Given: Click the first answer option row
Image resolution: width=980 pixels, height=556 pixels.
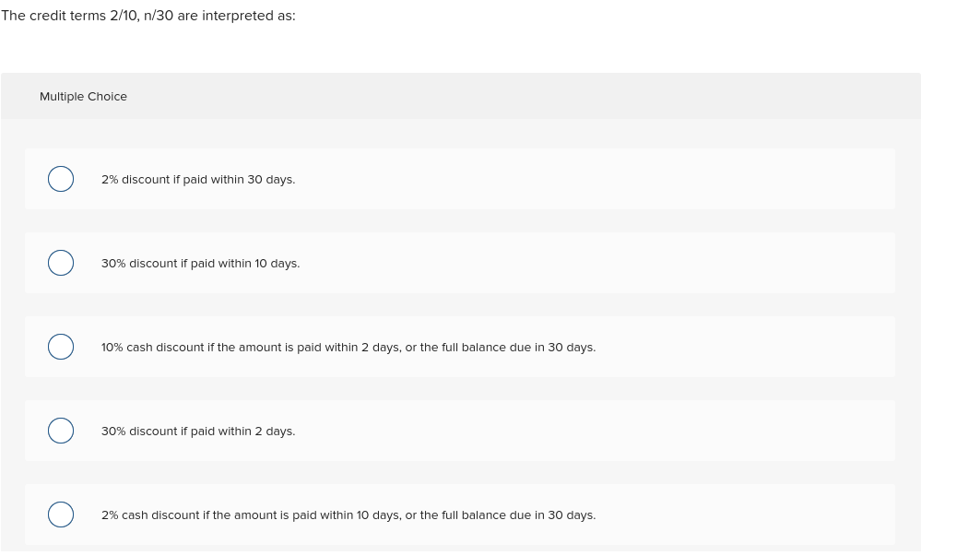Looking at the screenshot, I should 459,179.
